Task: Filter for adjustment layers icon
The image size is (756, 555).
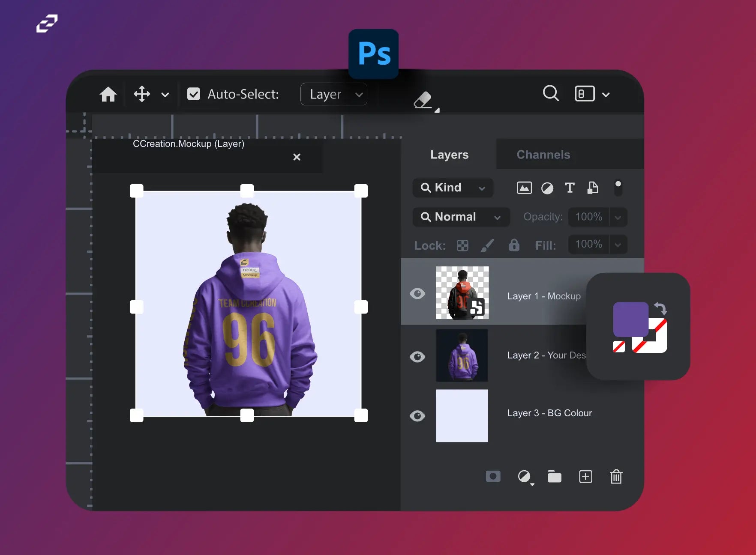Action: tap(547, 188)
